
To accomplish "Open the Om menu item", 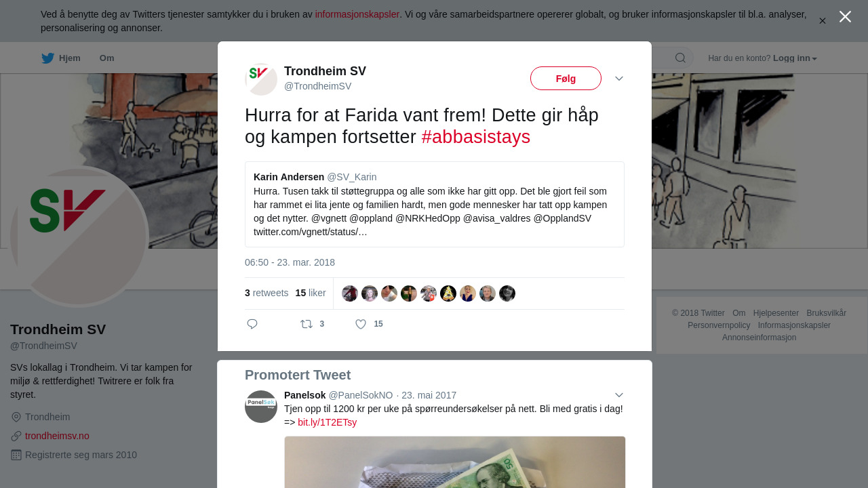I will [106, 58].
